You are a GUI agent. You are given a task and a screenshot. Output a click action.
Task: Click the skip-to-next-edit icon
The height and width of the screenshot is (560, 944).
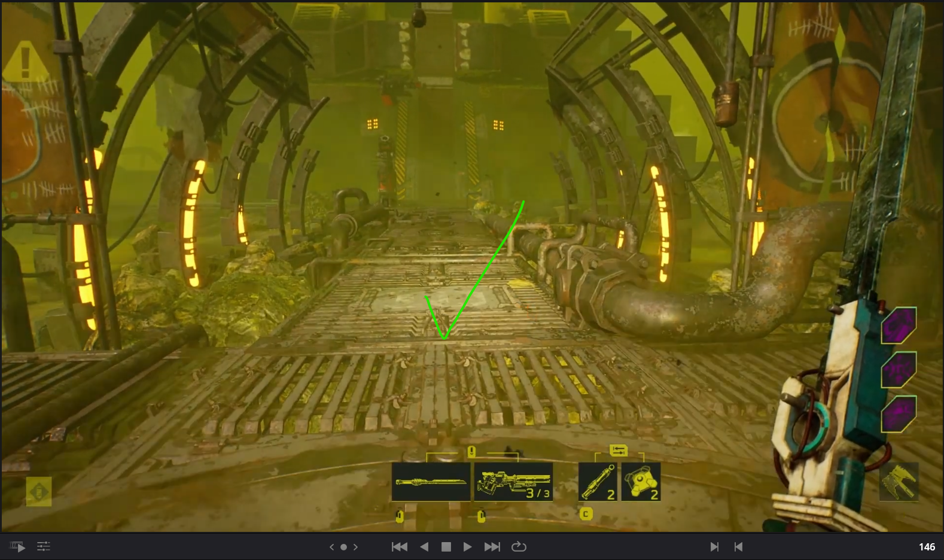pyautogui.click(x=714, y=547)
